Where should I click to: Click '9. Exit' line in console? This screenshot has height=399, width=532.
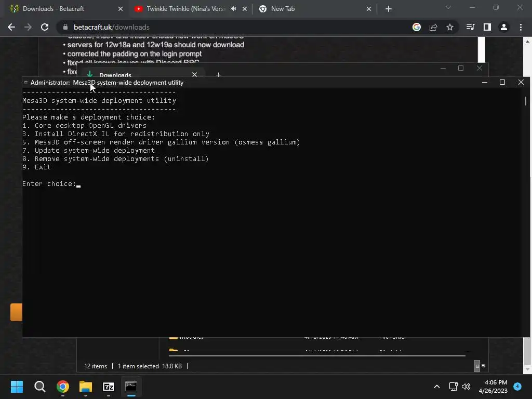[37, 167]
